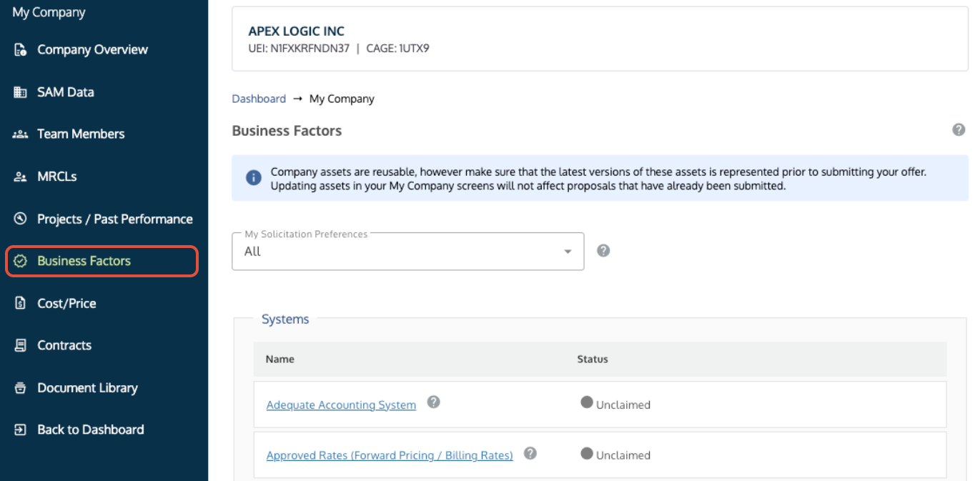Click Unclaimed status dot for Approved Rates

tap(587, 454)
